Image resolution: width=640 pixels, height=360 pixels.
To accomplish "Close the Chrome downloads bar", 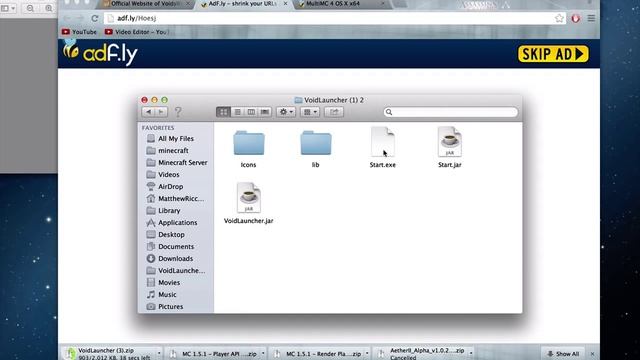I will [x=592, y=354].
